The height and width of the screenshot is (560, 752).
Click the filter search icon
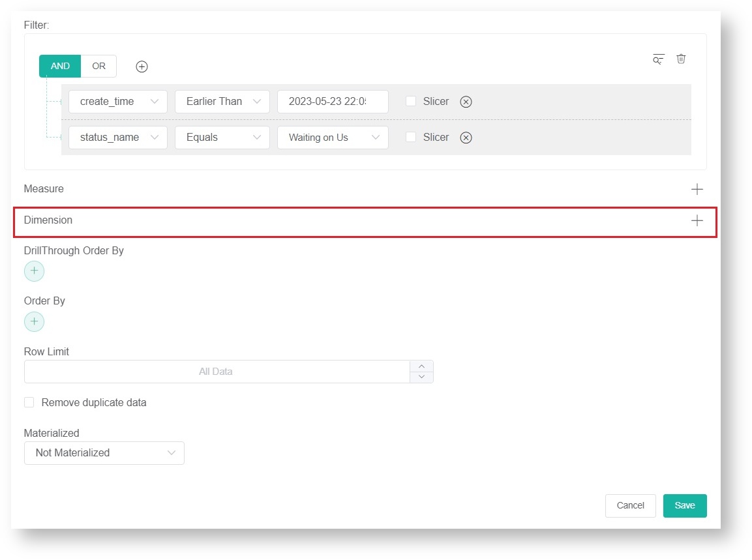click(659, 59)
